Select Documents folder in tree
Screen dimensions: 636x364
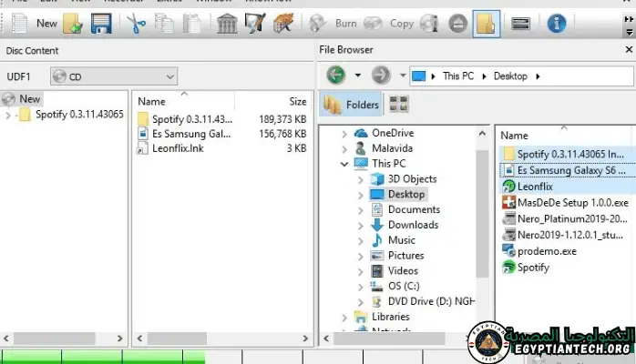[x=414, y=209]
